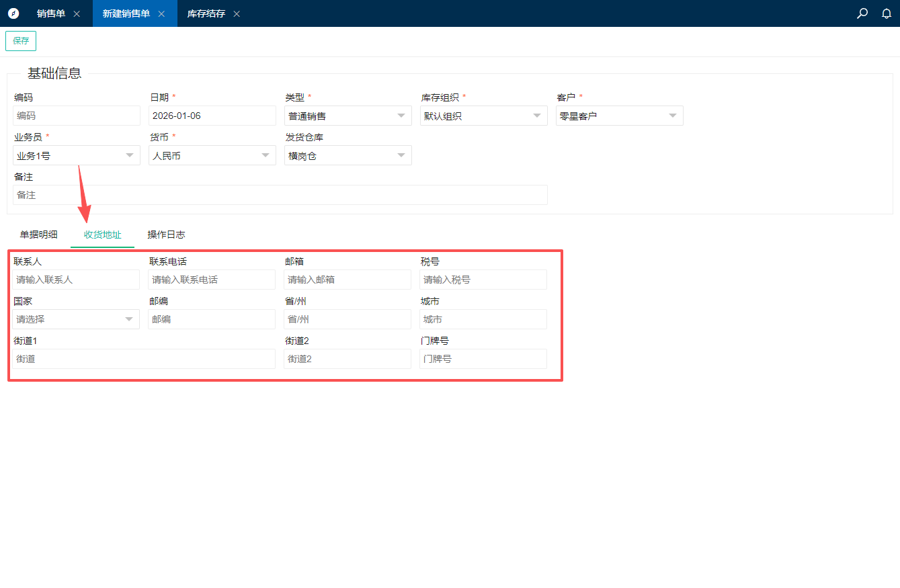Click the compass home icon
The image size is (900, 588).
tap(13, 13)
